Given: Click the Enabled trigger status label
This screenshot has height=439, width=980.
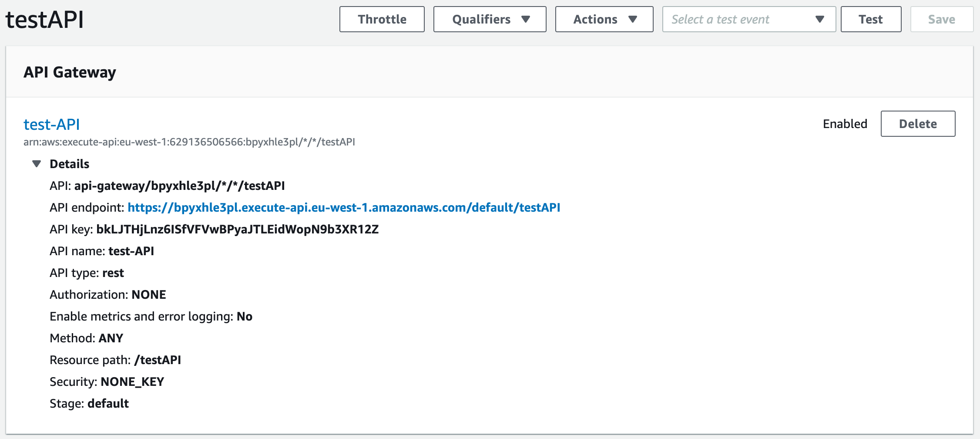Looking at the screenshot, I should point(845,123).
